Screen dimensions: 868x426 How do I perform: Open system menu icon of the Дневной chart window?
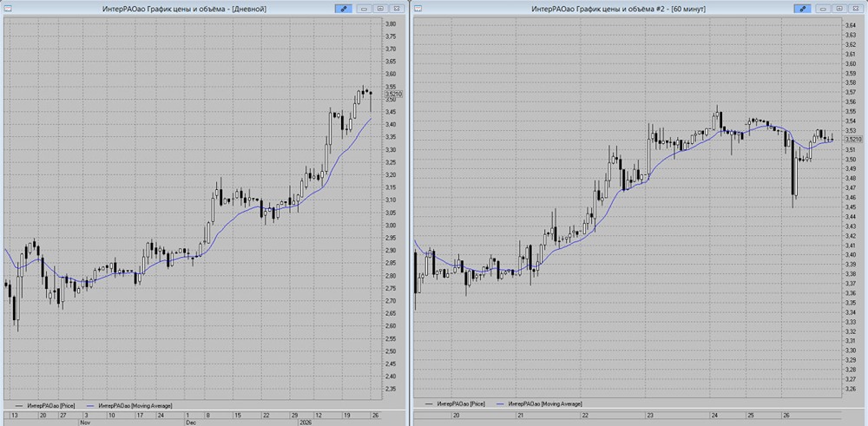point(8,9)
